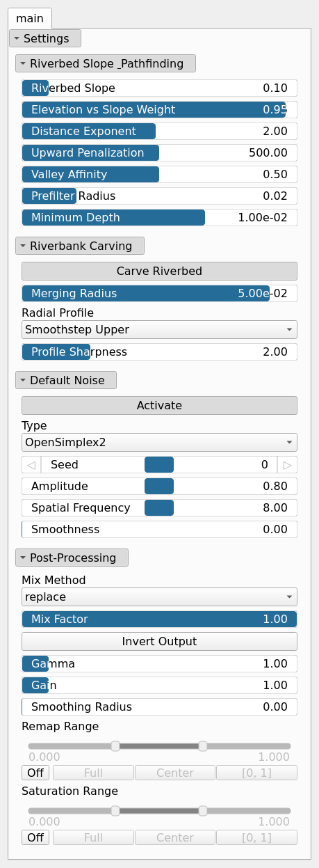Open the Radial Profile dropdown
Screen dimensions: 319x868
click(159, 329)
